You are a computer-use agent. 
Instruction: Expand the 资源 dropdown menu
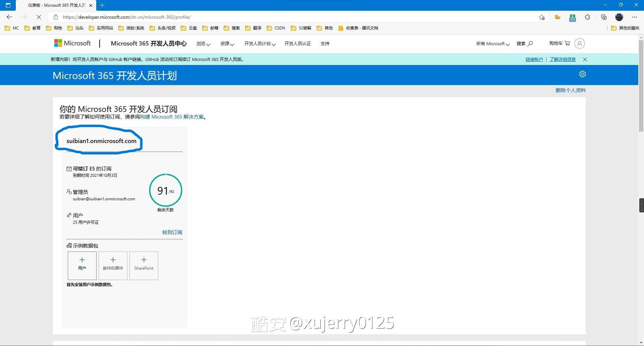[x=227, y=44]
